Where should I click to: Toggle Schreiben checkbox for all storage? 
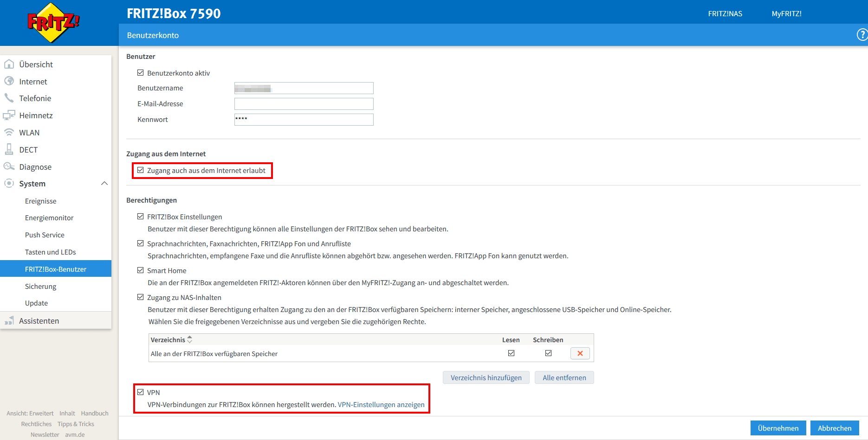pos(548,353)
